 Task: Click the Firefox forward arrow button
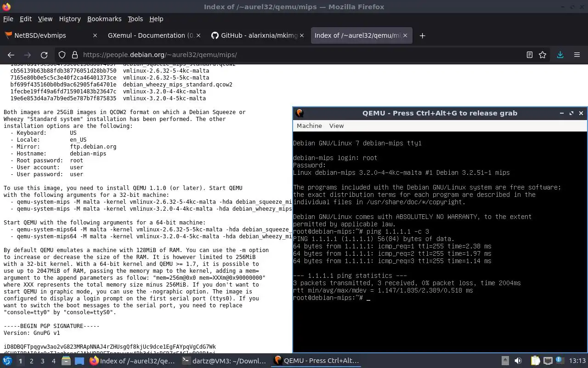[x=28, y=55]
